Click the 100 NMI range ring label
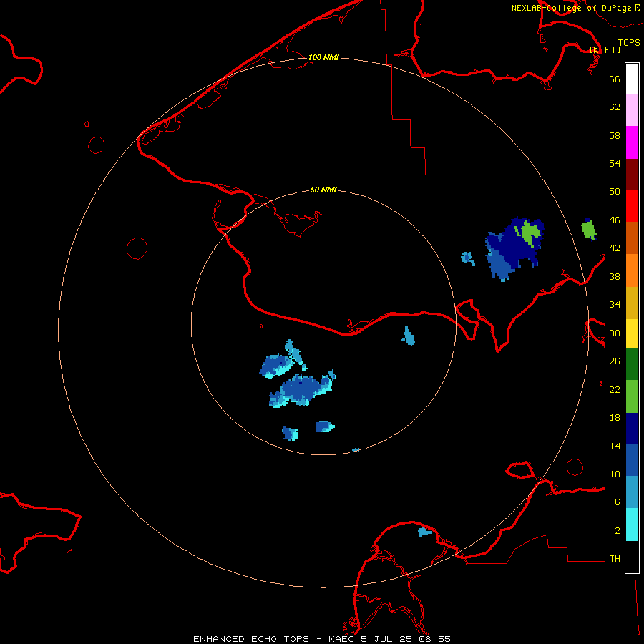The image size is (644, 644). (x=323, y=57)
